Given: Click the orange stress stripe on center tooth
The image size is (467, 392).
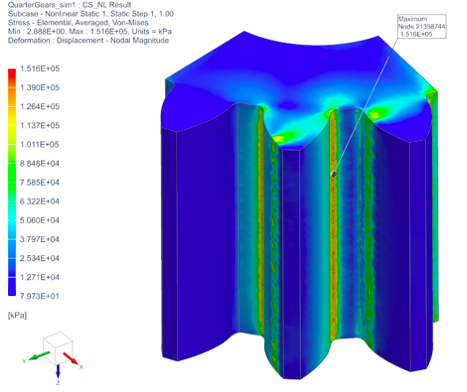Looking at the screenshot, I should (333, 233).
